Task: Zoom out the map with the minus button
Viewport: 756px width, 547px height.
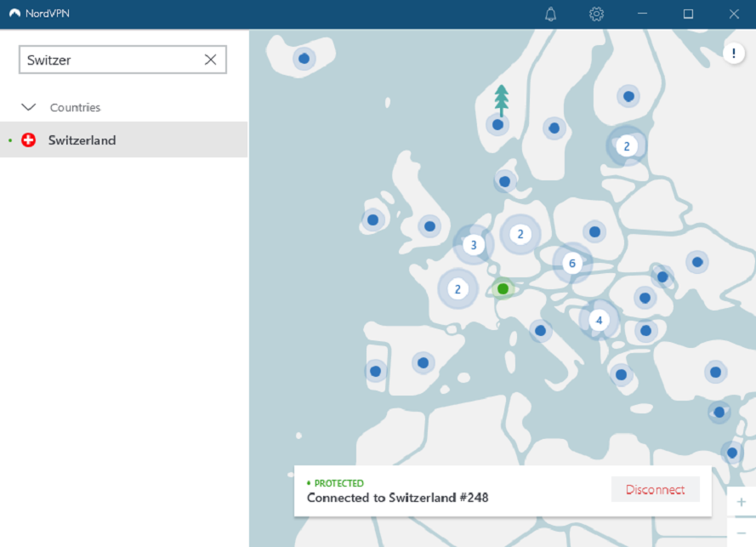Action: 741,533
